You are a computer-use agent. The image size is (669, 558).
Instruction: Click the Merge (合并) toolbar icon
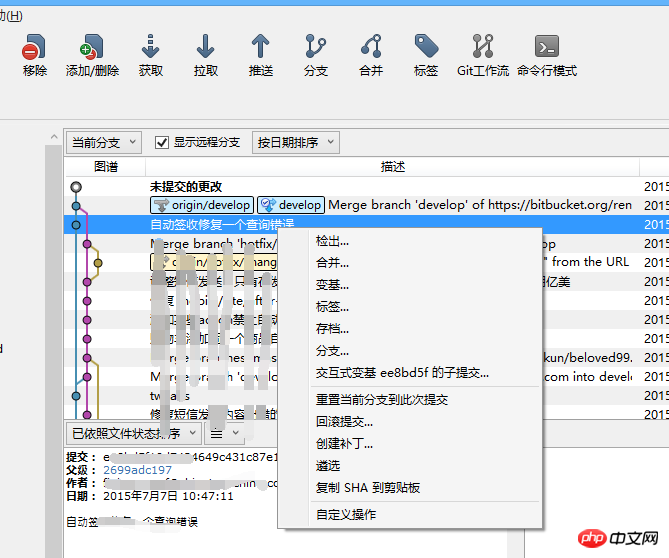371,55
